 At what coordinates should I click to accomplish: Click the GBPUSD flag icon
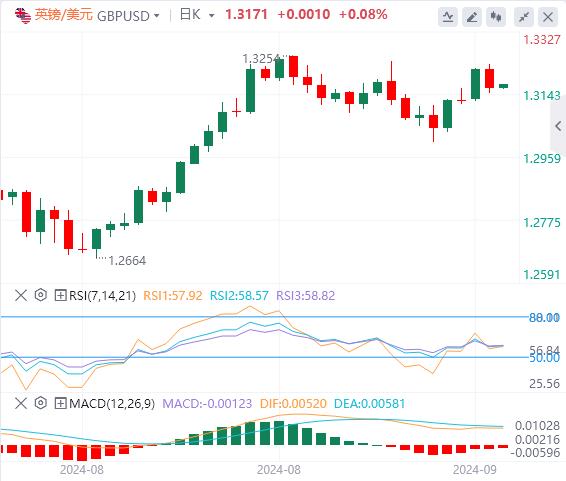(x=23, y=16)
